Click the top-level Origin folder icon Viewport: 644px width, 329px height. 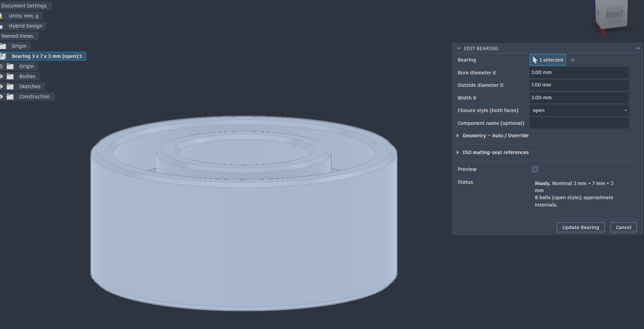pos(3,46)
